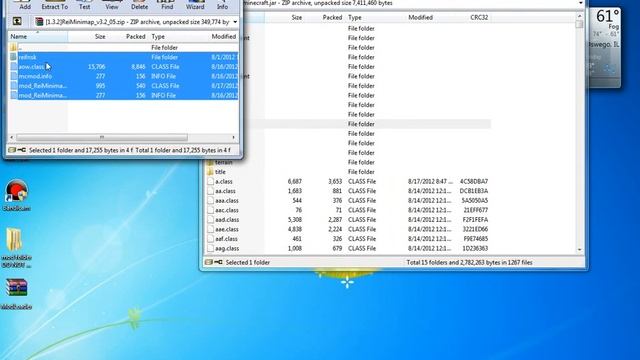Click the title folder icon
Screen dimensions: 640x360
[210, 172]
